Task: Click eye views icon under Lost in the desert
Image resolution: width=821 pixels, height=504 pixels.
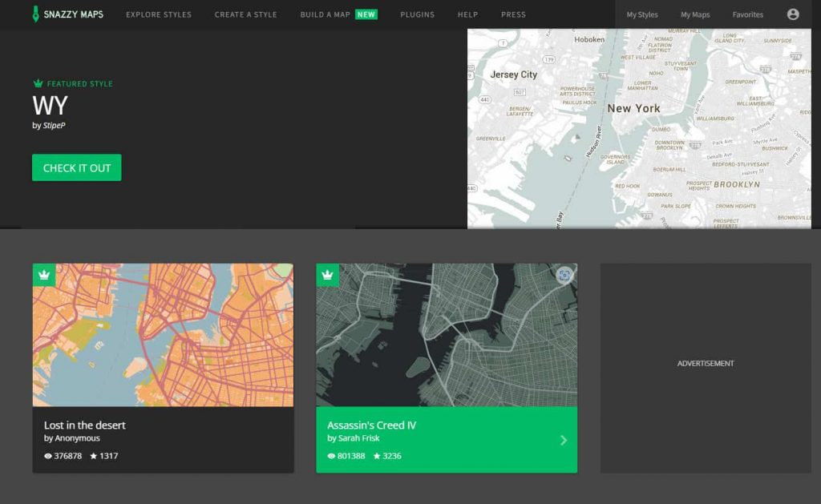Action: (48, 456)
